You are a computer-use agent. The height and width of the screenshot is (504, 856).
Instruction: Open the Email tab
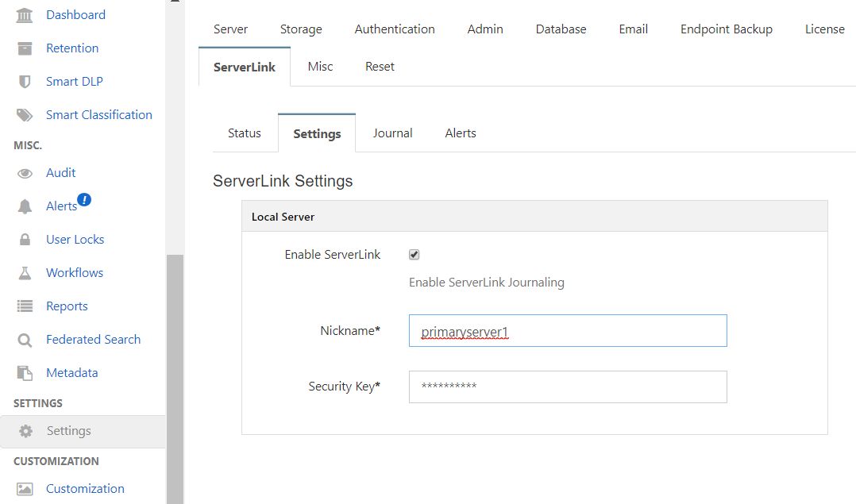(x=634, y=29)
